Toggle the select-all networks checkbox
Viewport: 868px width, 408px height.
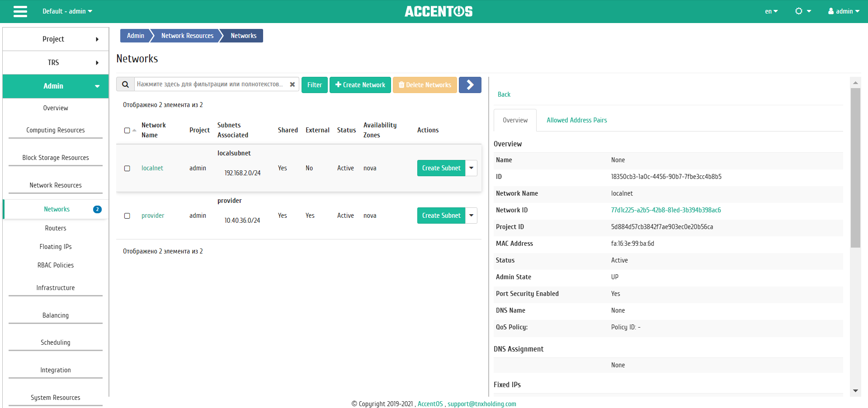tap(127, 131)
